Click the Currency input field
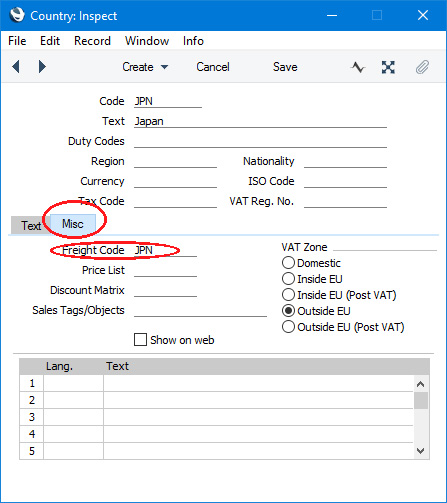Viewport: 447px width, 503px height. pos(175,181)
